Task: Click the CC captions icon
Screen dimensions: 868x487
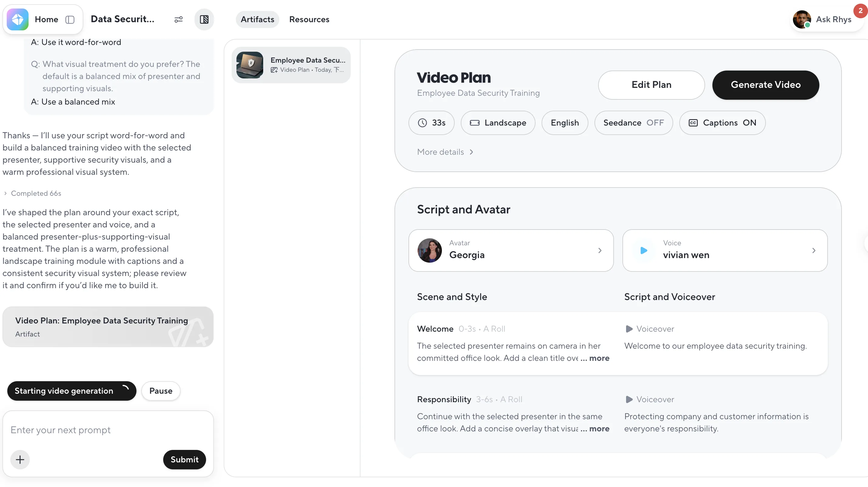Action: (693, 123)
